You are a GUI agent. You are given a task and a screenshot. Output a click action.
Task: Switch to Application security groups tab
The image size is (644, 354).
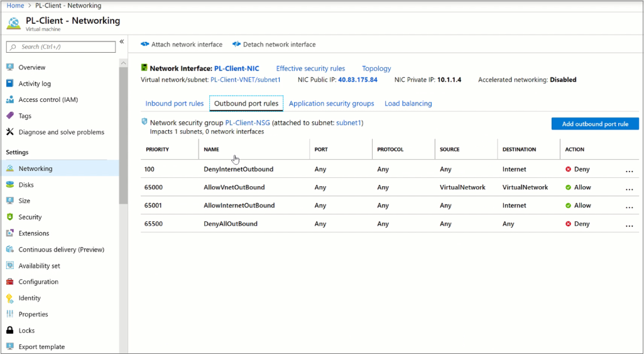coord(331,104)
